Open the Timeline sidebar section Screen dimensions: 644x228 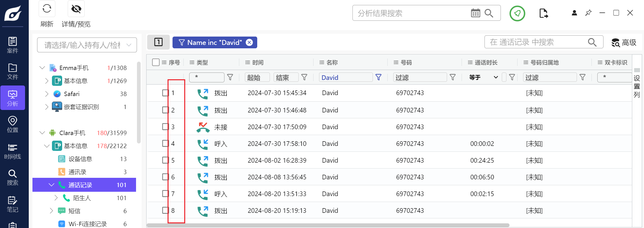click(13, 151)
